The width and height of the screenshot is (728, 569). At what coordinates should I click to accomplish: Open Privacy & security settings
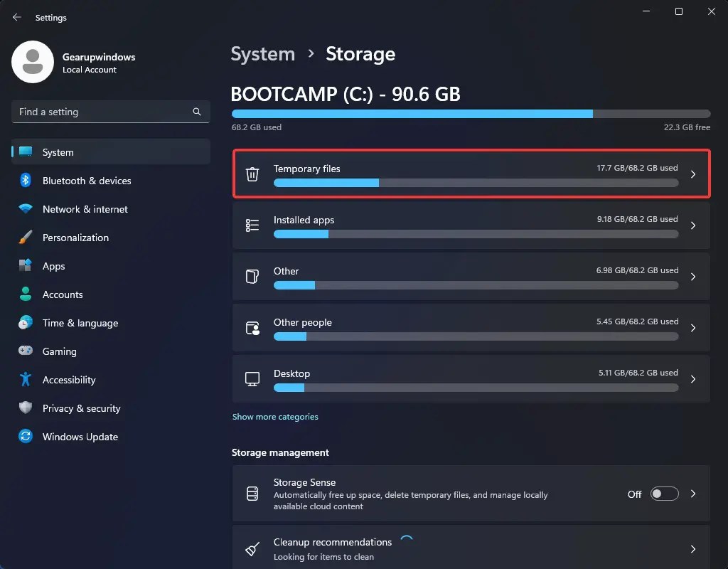coord(81,408)
